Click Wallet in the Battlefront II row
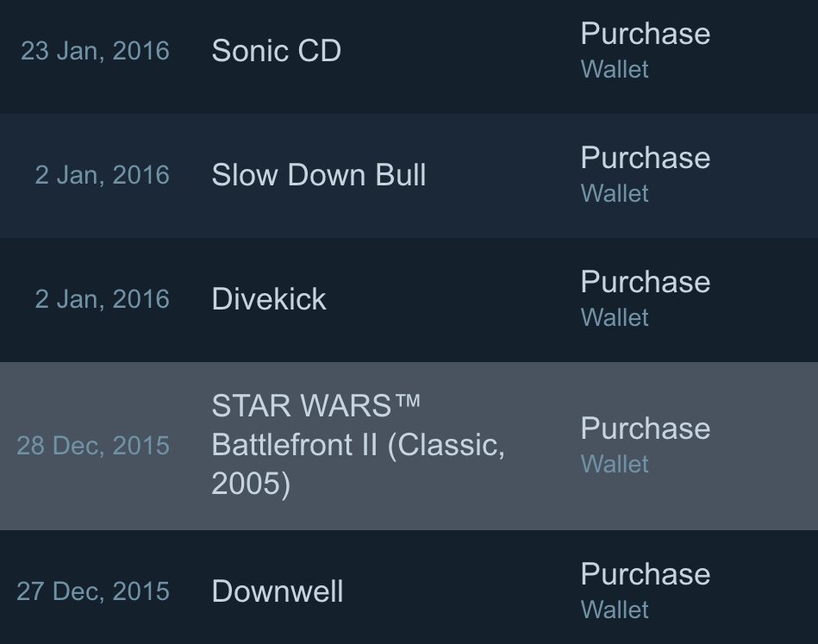 pyautogui.click(x=615, y=465)
